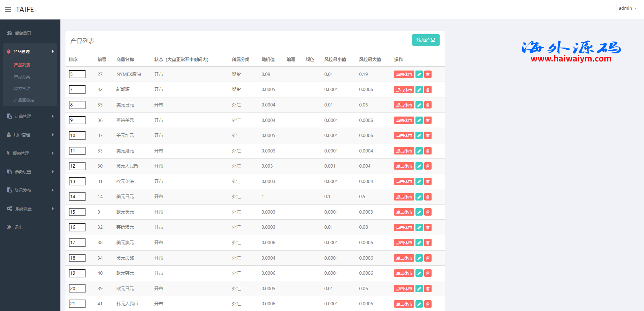Click the 添加产品 button

426,40
